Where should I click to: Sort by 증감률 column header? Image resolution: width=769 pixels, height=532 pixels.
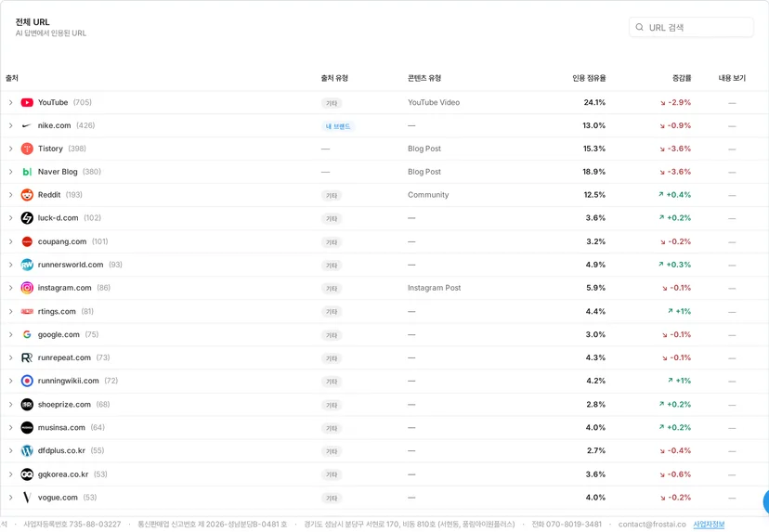682,78
